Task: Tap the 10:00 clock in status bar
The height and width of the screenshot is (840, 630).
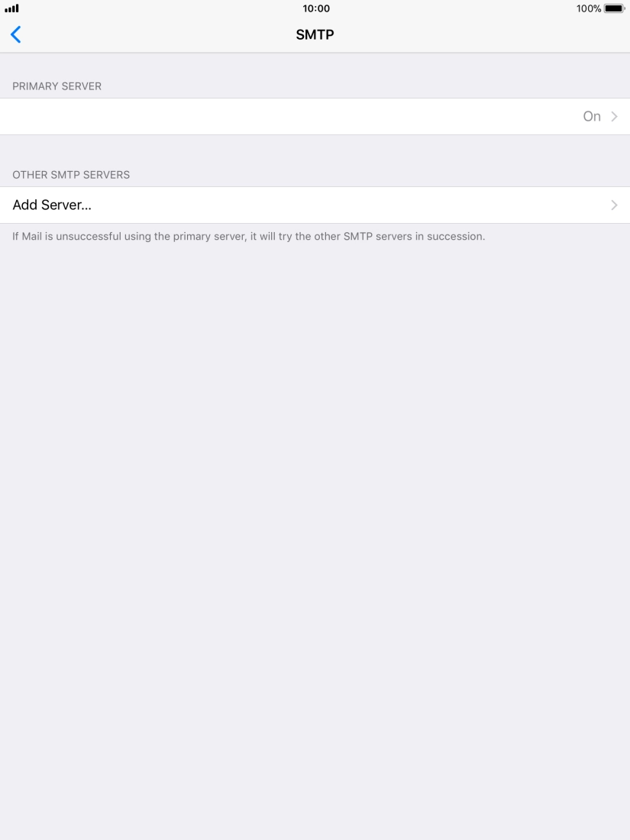Action: 316,8
